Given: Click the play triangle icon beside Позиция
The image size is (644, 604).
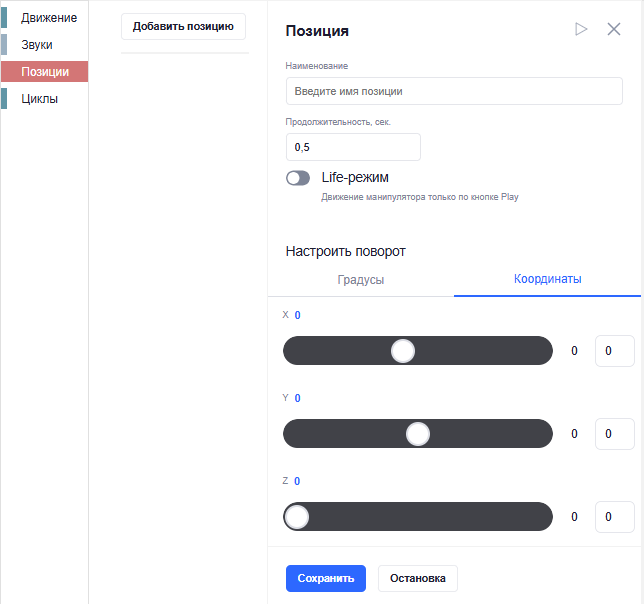Looking at the screenshot, I should (581, 29).
